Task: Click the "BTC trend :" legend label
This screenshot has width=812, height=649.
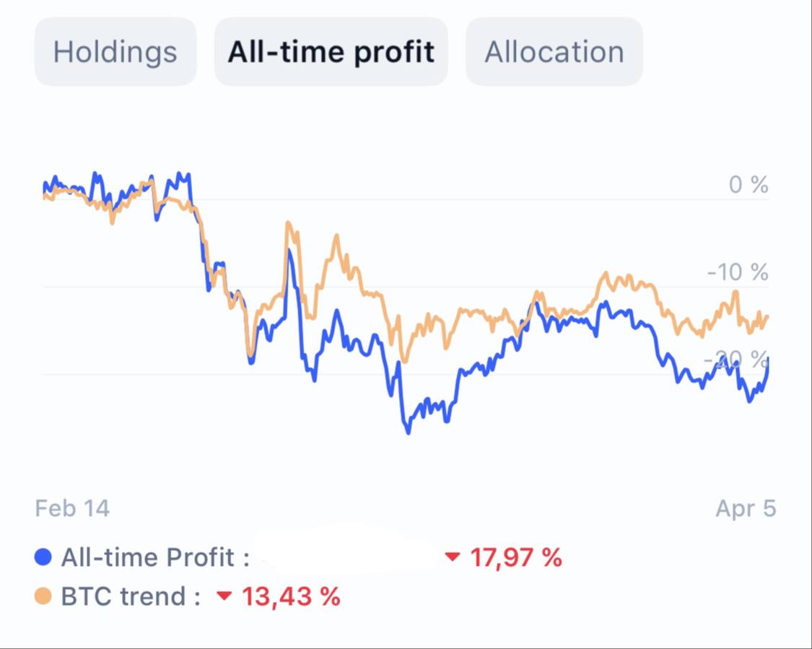Action: pyautogui.click(x=131, y=596)
